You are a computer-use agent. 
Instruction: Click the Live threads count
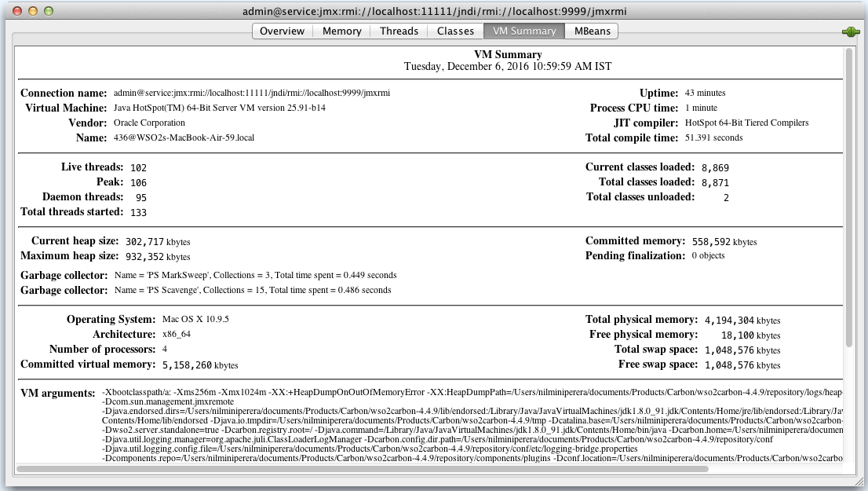pyautogui.click(x=138, y=167)
